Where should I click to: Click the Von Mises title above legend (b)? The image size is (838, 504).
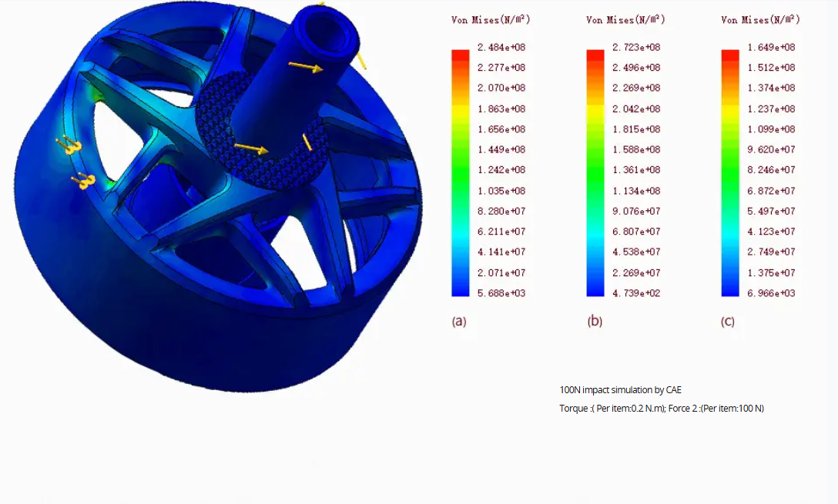[x=625, y=19]
